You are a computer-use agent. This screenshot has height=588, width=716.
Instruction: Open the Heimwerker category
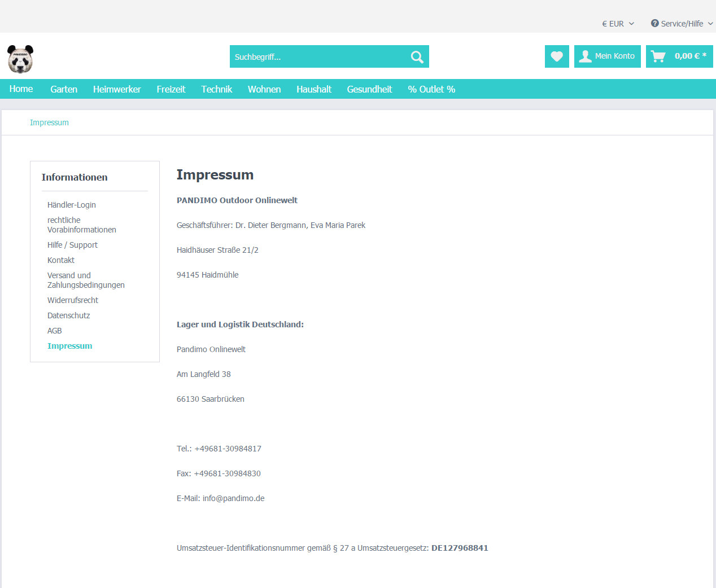(117, 89)
